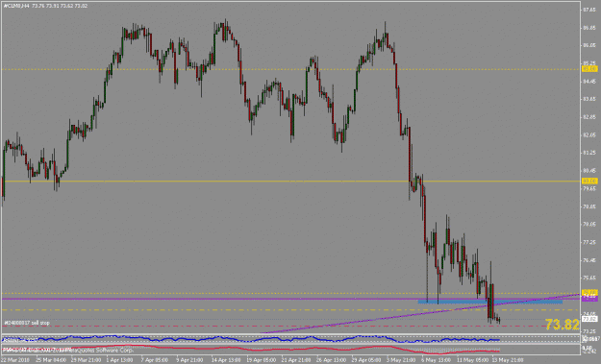Click the '7 Apr 05:00' time label
Screen dimensions: 601x364
155,360
